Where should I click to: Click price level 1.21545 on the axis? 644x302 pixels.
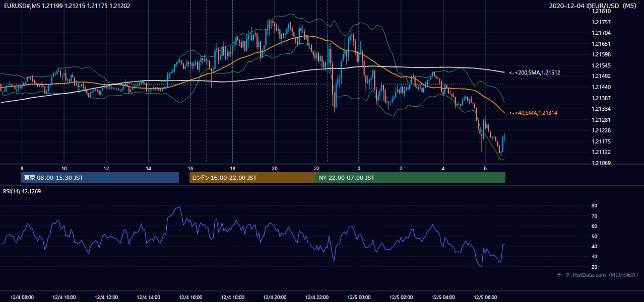coord(601,65)
